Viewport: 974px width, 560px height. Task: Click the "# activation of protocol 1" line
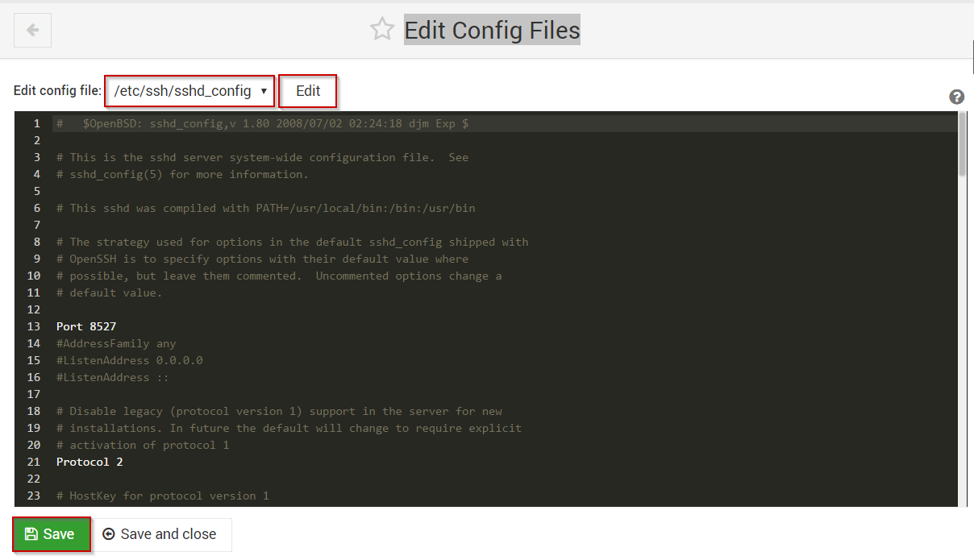(x=143, y=445)
